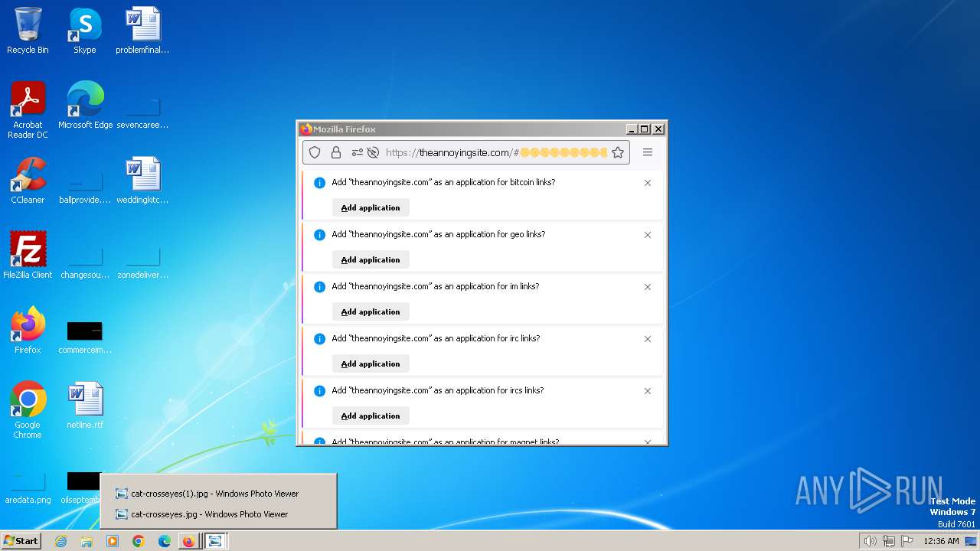Open Google Chrome desktop shortcut
Image resolution: width=980 pixels, height=551 pixels.
(28, 410)
